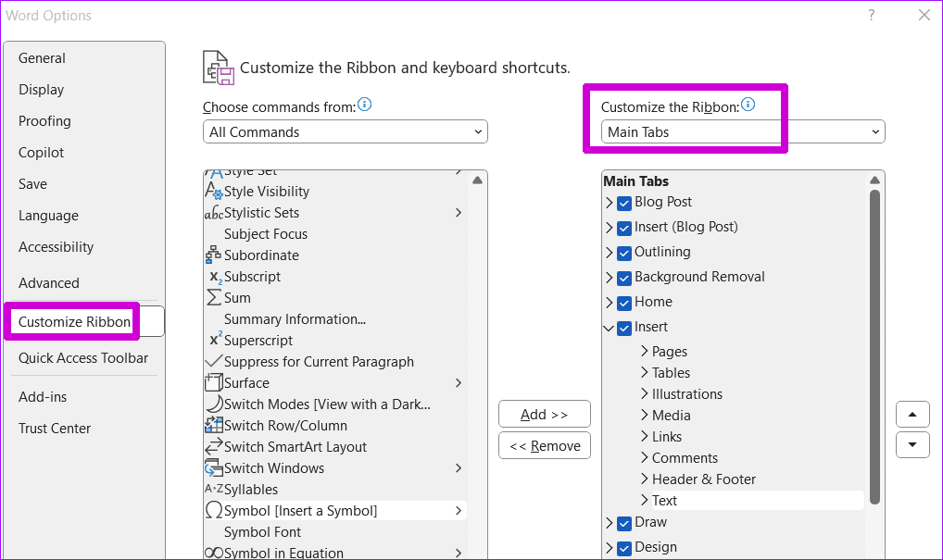Viewport: 943px width, 560px height.
Task: Toggle the Background Removal checkbox
Action: (624, 278)
